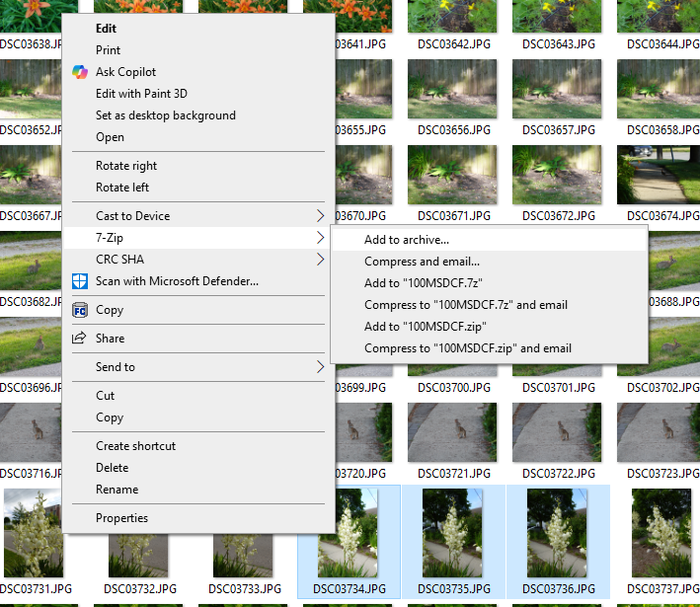Select the DSC03736.JPG thumbnail
The width and height of the screenshot is (700, 607).
click(x=557, y=533)
